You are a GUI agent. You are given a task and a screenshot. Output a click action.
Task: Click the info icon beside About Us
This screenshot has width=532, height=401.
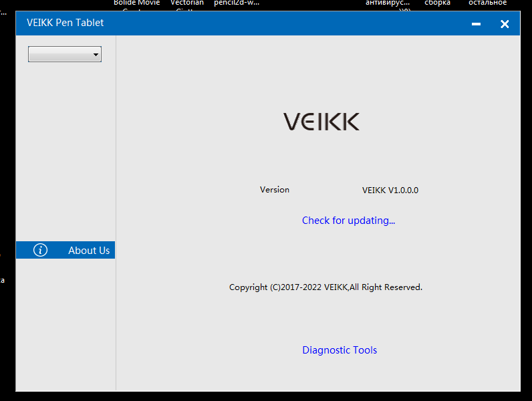point(40,250)
